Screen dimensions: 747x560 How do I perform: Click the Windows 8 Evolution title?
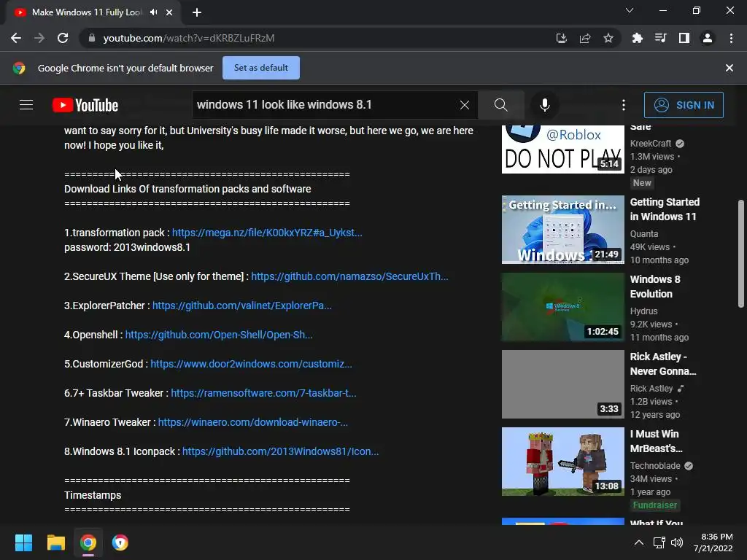(655, 286)
